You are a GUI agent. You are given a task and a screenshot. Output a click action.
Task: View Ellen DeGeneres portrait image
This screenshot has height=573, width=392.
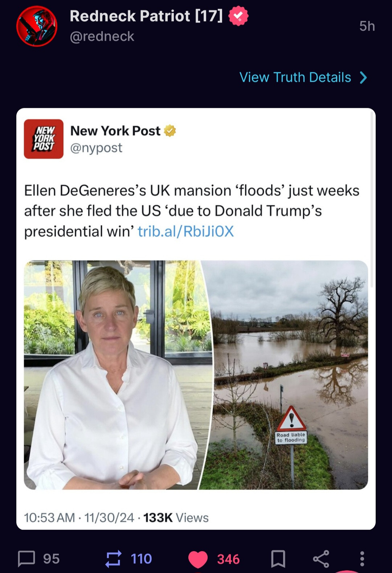[x=118, y=375]
